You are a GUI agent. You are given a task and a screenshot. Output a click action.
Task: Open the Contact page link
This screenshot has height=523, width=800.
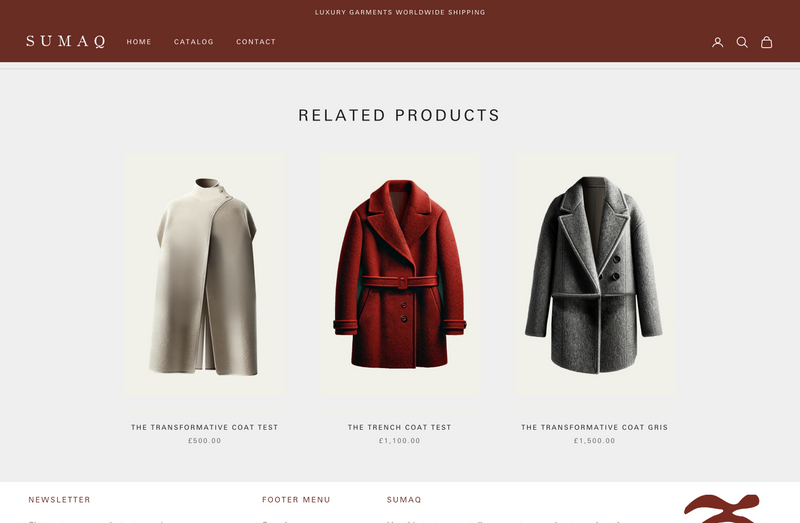(256, 42)
